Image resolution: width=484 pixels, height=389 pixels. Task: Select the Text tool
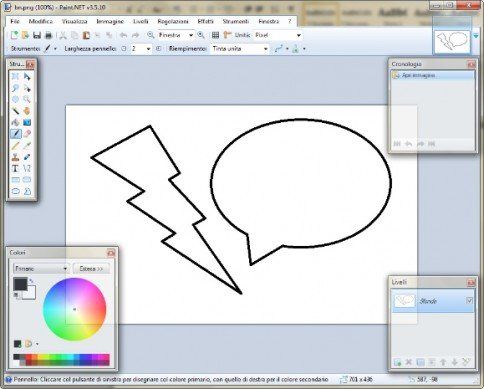(15, 168)
